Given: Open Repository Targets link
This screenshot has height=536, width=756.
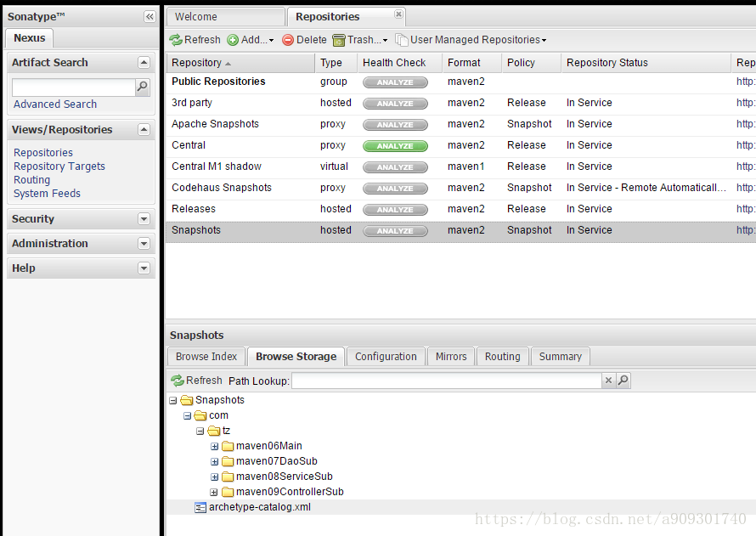Looking at the screenshot, I should pyautogui.click(x=59, y=166).
